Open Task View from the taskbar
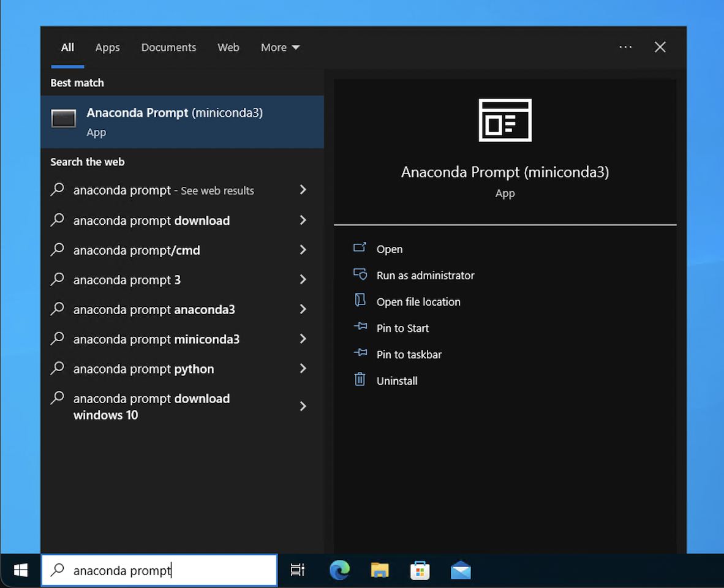The width and height of the screenshot is (724, 588). point(297,570)
